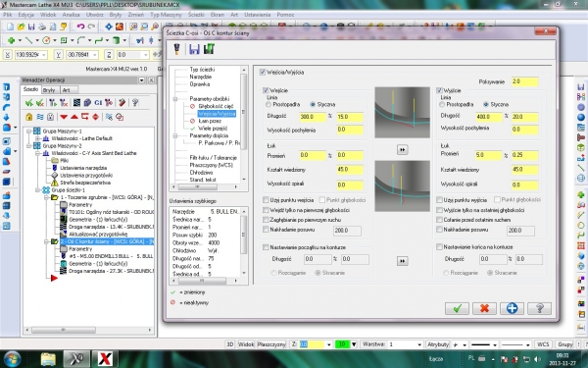
Task: Toggle the Wyjście section checkbox
Action: (439, 90)
